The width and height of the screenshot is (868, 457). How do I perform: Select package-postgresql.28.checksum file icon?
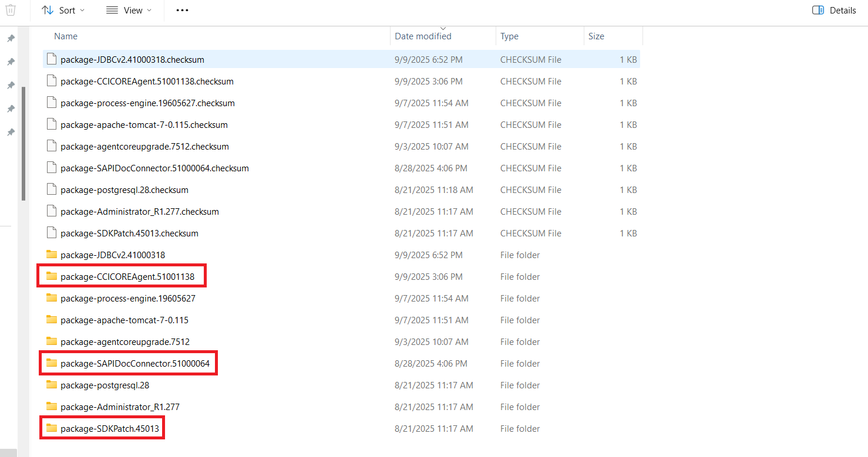(x=52, y=189)
